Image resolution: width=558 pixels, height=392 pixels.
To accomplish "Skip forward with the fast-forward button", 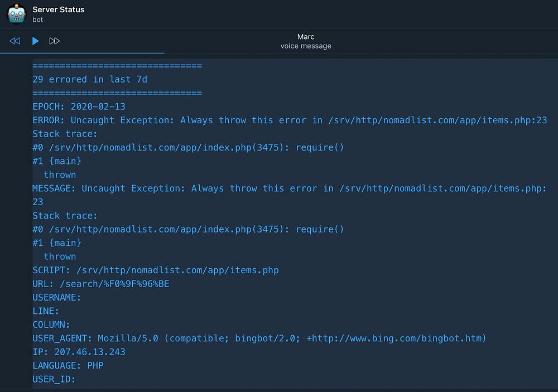I will tap(55, 41).
